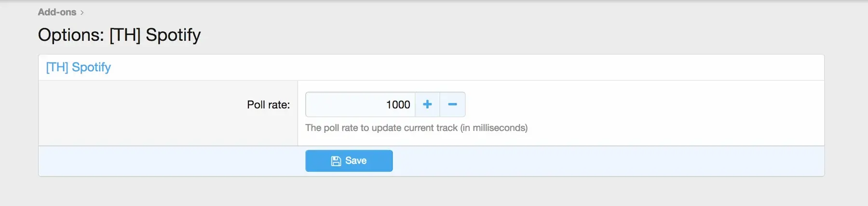Open the [TH] Spotify section header link
This screenshot has height=206, width=868.
78,67
